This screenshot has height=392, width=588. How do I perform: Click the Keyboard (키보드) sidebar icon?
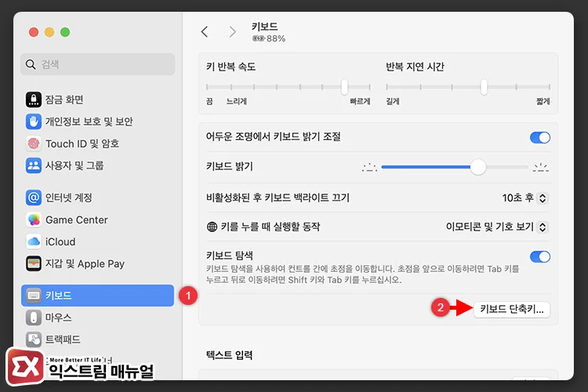pos(34,296)
